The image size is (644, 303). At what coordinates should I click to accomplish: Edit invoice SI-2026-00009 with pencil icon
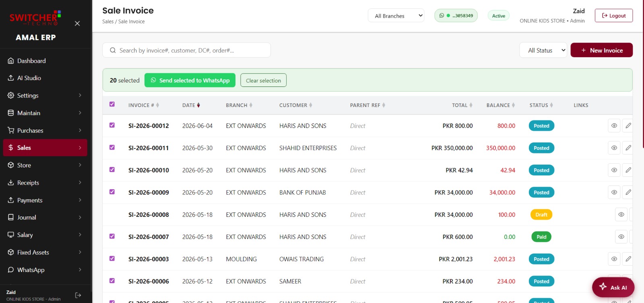(x=628, y=192)
